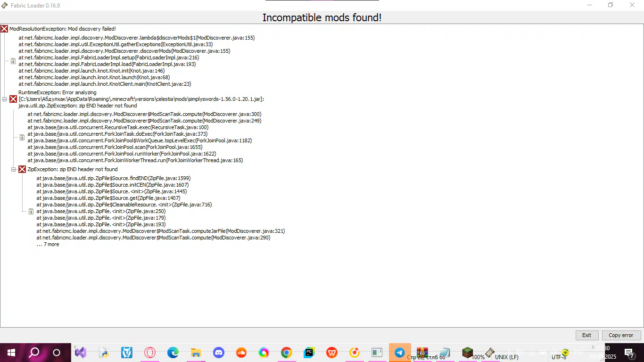The height and width of the screenshot is (362, 644).
Task: Open Telegram from the taskbar
Action: tap(400, 353)
